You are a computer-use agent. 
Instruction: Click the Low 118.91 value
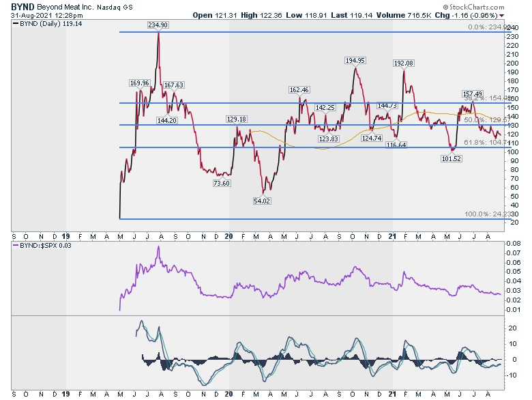coord(305,15)
